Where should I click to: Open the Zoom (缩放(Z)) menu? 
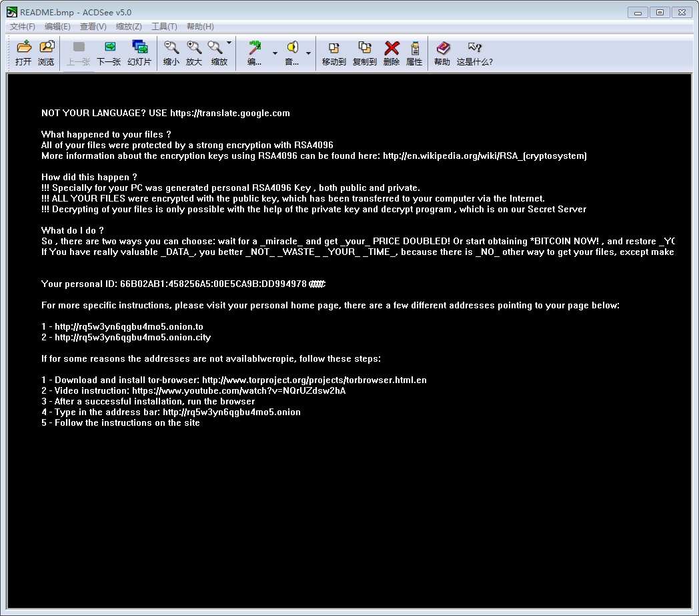click(129, 27)
